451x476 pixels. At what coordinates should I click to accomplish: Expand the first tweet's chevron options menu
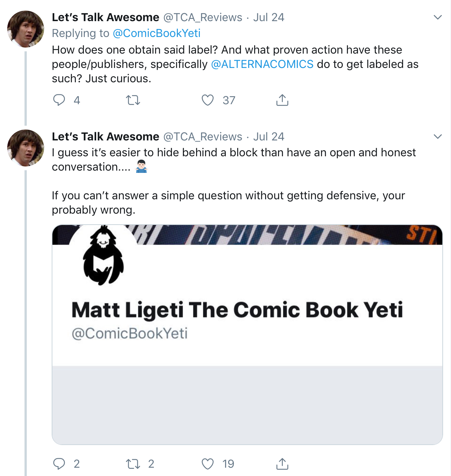(x=437, y=17)
